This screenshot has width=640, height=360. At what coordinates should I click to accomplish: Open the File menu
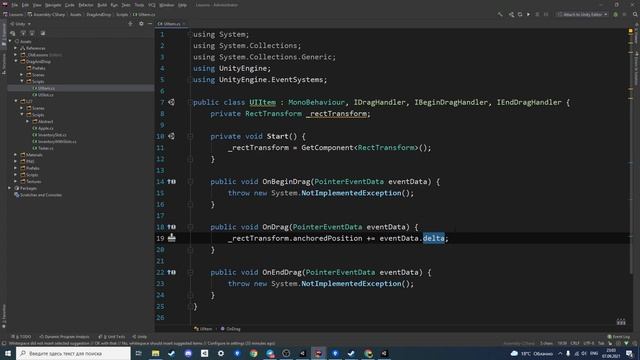coord(15,5)
